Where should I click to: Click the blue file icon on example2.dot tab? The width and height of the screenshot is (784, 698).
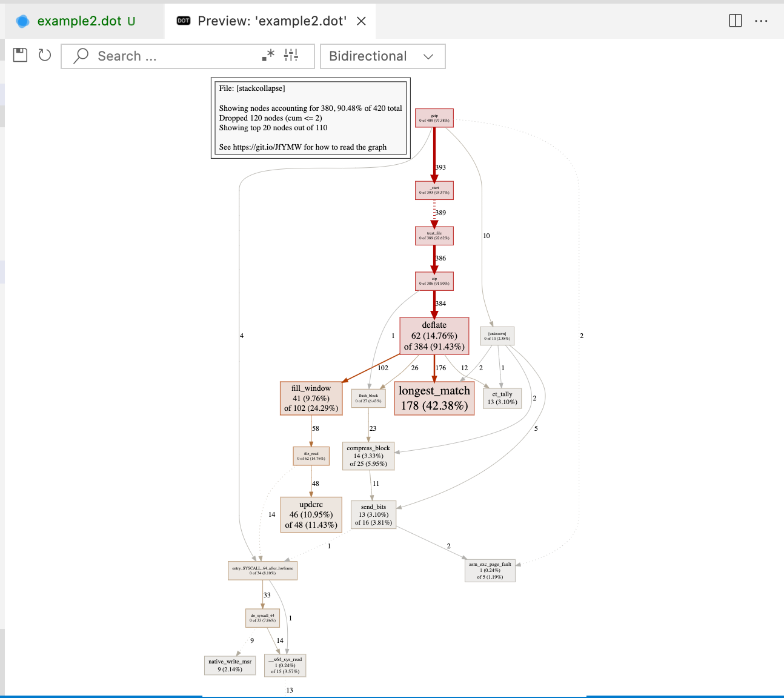pyautogui.click(x=22, y=21)
